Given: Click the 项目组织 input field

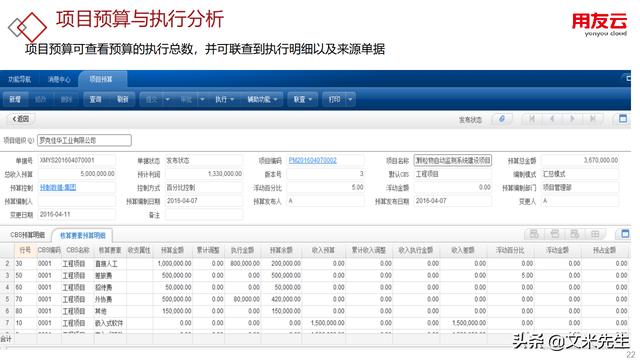Looking at the screenshot, I should click(84, 140).
